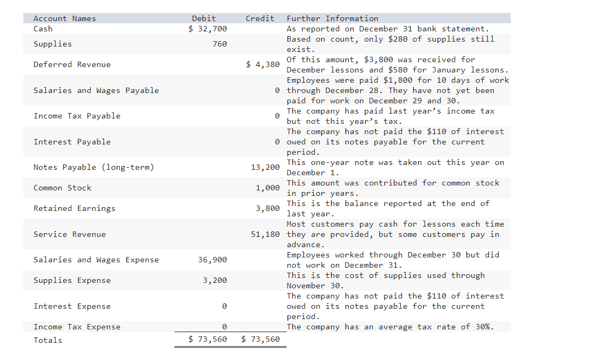Click the Cash debit amount $32,700
Viewport: 606px width, 364px height.
coord(208,29)
